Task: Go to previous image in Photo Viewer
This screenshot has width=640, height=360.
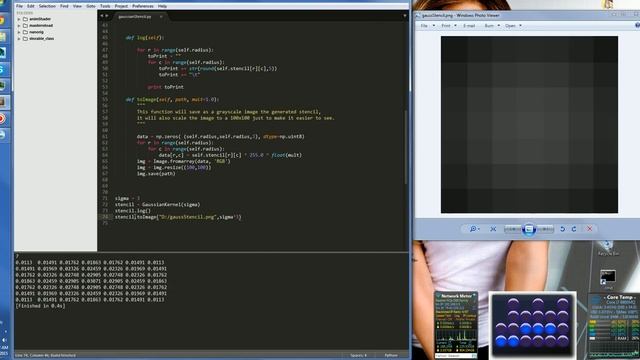Action: point(512,229)
